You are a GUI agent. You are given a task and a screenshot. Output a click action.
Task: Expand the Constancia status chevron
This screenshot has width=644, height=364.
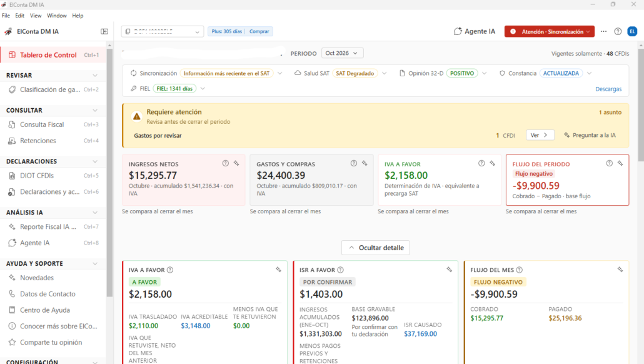590,73
